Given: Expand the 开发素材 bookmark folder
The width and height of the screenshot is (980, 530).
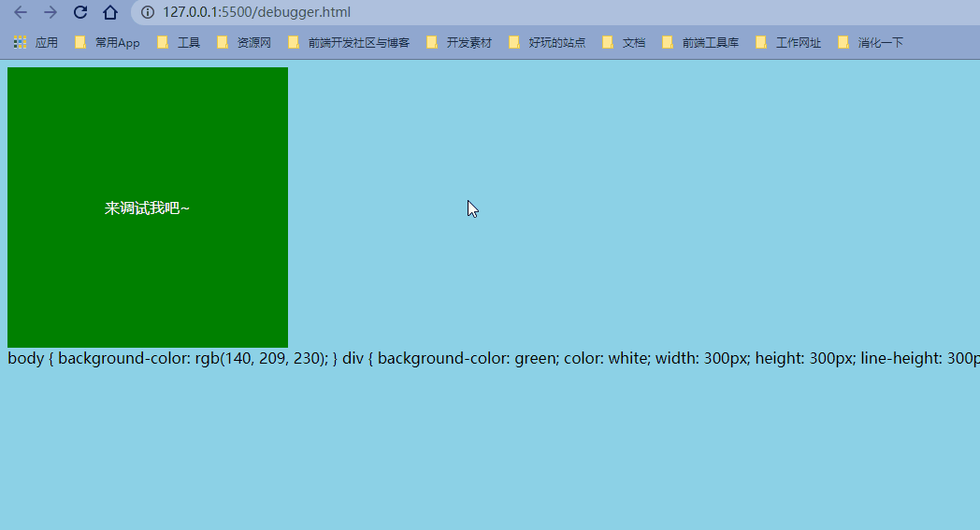Looking at the screenshot, I should (x=459, y=42).
